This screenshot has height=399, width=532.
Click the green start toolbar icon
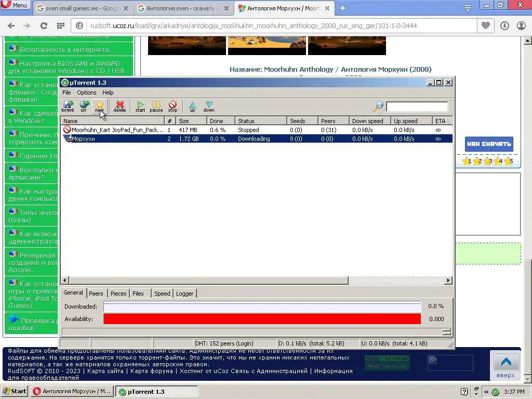click(140, 106)
